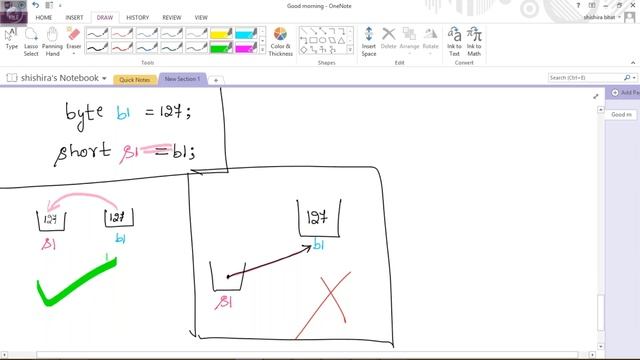The width and height of the screenshot is (640, 360).
Task: Open the VIEW ribbon tab
Action: tap(201, 18)
